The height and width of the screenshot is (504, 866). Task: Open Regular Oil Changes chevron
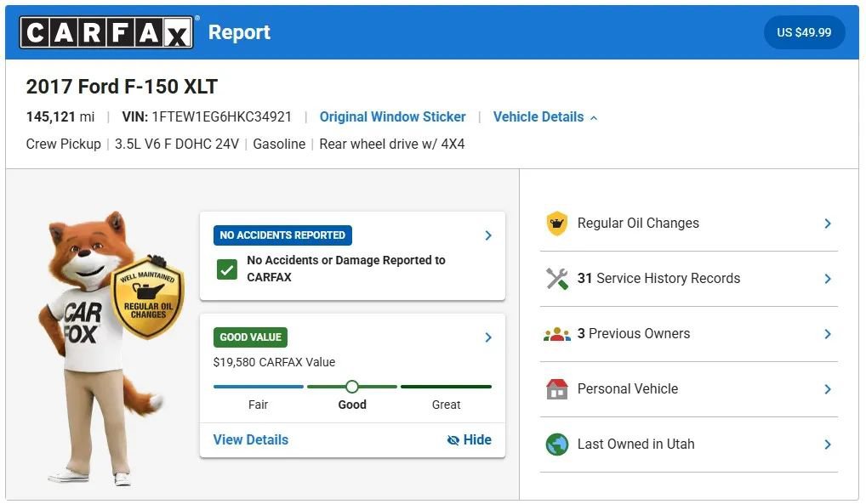[x=828, y=224]
